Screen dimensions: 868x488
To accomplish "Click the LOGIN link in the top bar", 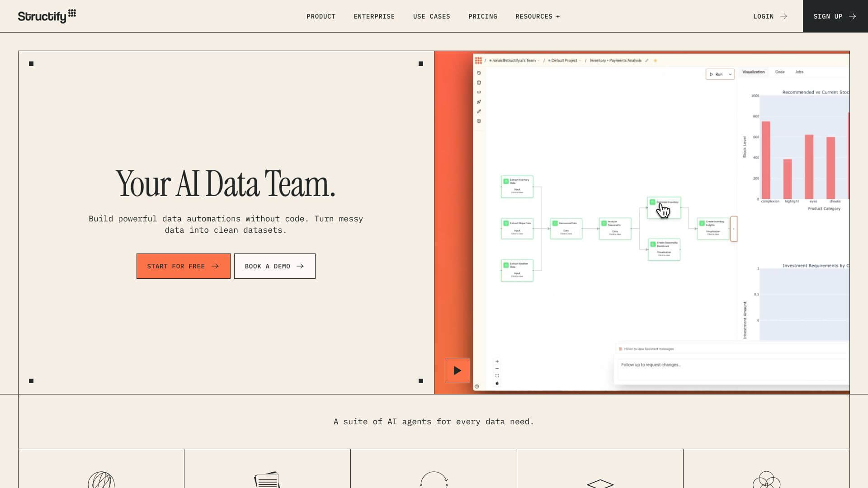I will [763, 16].
